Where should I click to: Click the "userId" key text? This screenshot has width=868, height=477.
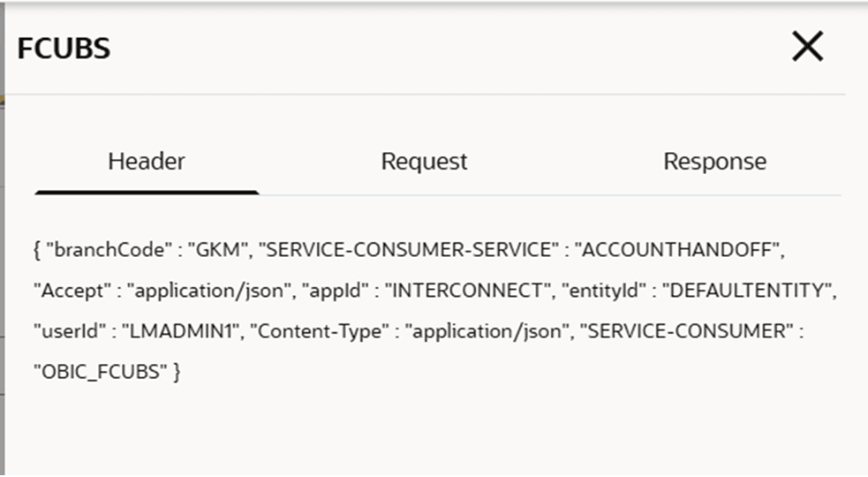62,332
